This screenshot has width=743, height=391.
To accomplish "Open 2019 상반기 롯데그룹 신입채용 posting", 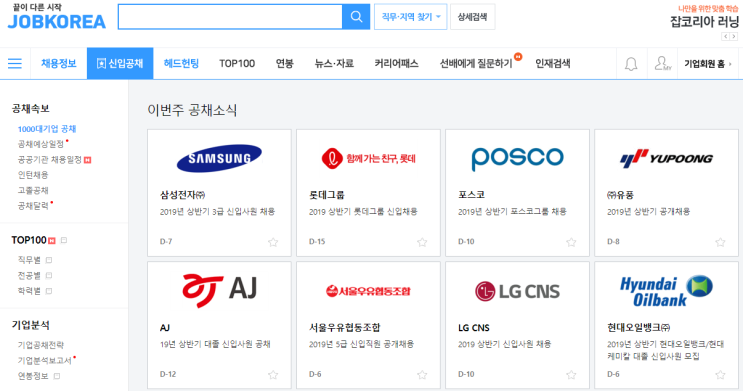I will tap(363, 211).
